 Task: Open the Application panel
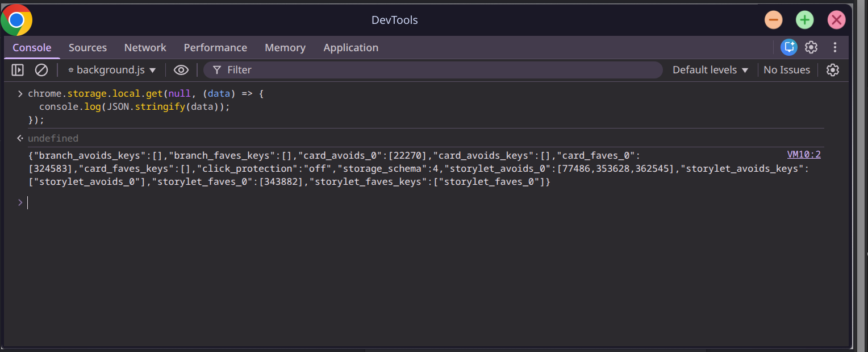[350, 47]
